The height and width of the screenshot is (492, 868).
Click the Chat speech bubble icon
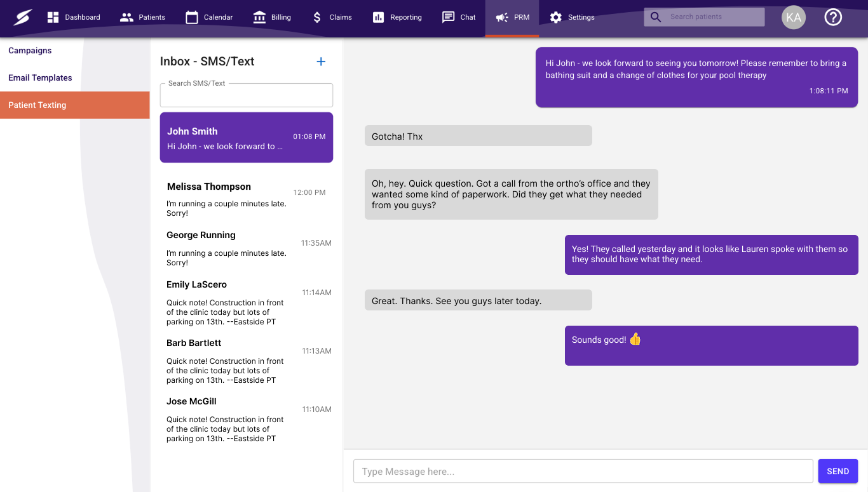[448, 17]
